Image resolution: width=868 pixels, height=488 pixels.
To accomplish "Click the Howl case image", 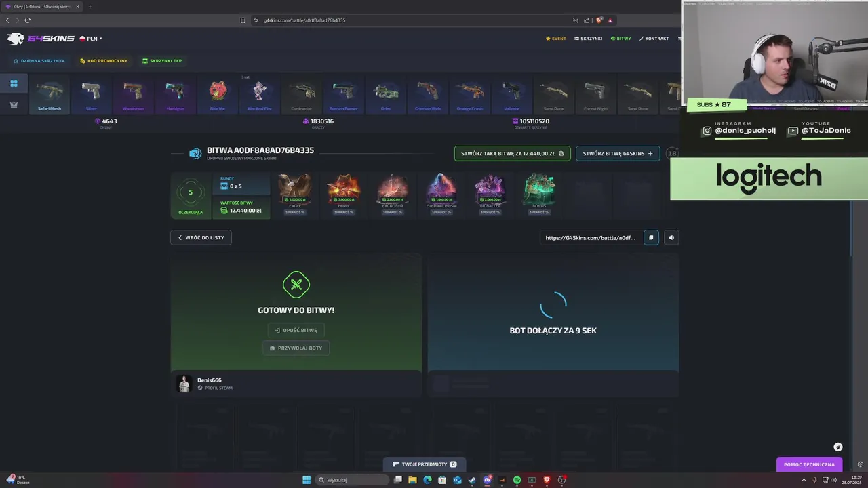I will (x=344, y=188).
